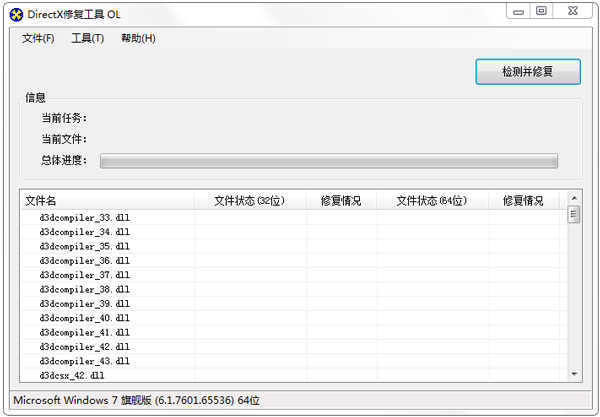
Task: Open the 帮助(H) menu
Action: click(x=138, y=39)
